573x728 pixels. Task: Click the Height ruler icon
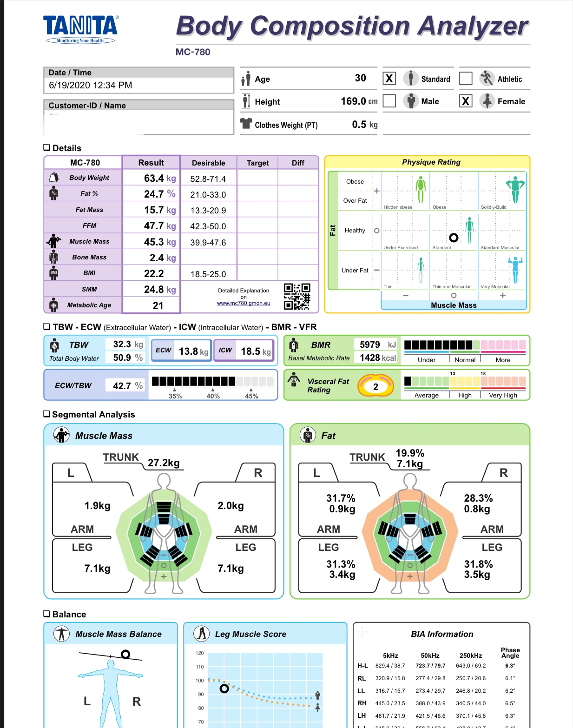point(246,101)
